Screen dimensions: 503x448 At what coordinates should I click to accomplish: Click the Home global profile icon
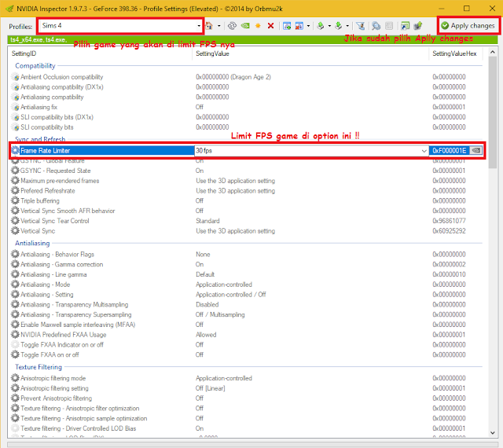pos(209,26)
